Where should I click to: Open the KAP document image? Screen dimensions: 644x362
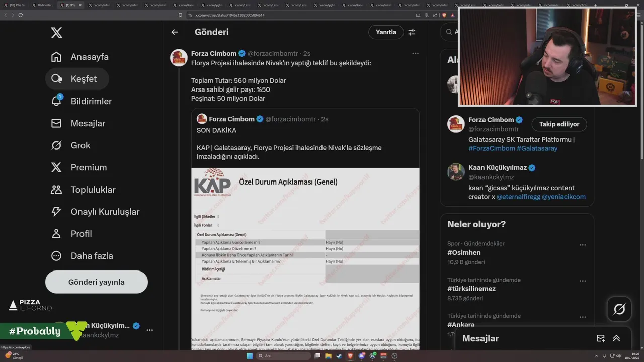(x=305, y=259)
